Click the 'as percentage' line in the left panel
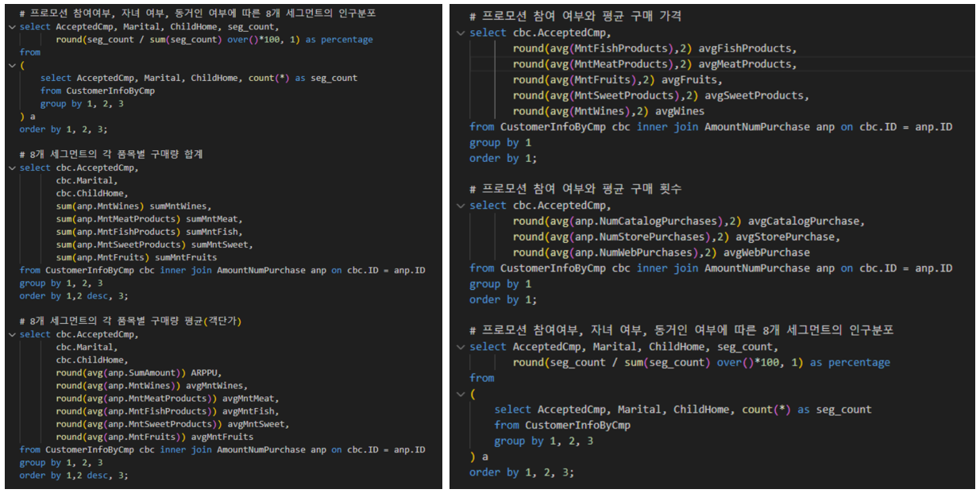Image resolution: width=980 pixels, height=497 pixels. click(214, 40)
